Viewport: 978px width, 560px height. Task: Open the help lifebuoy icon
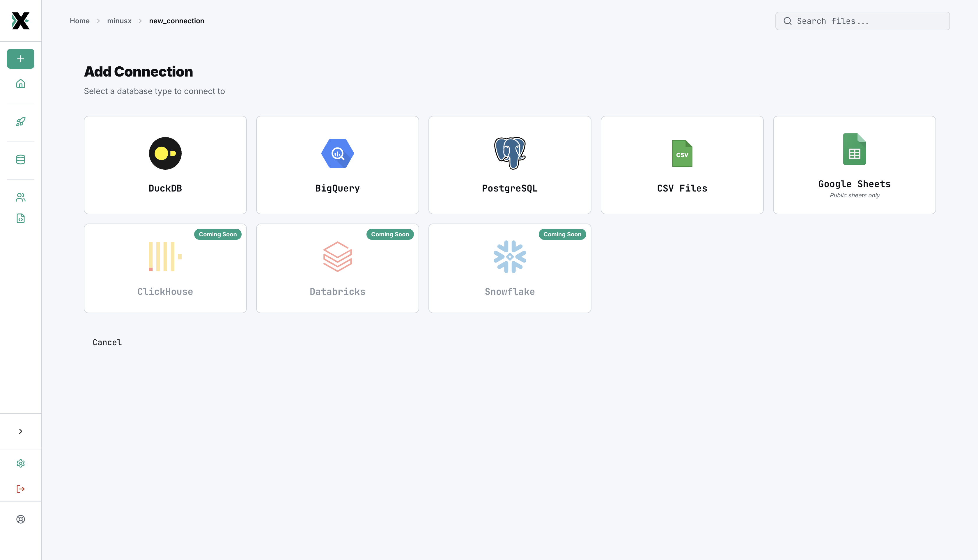click(x=21, y=519)
